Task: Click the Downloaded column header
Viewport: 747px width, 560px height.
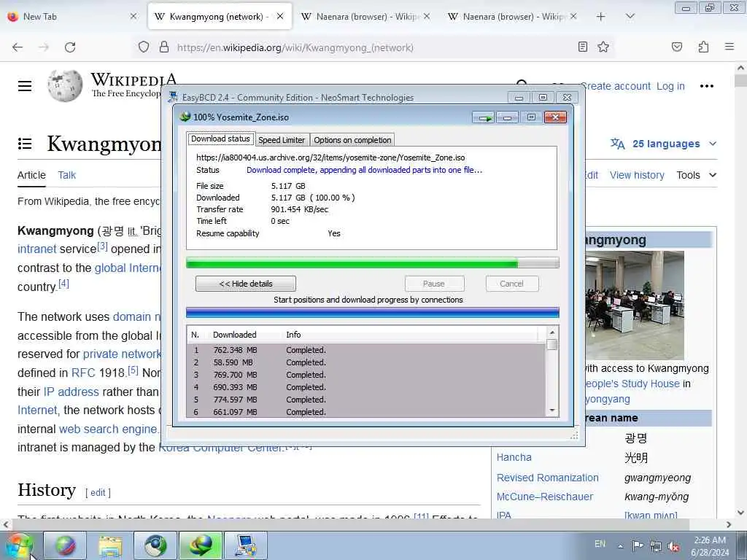Action: (x=234, y=335)
